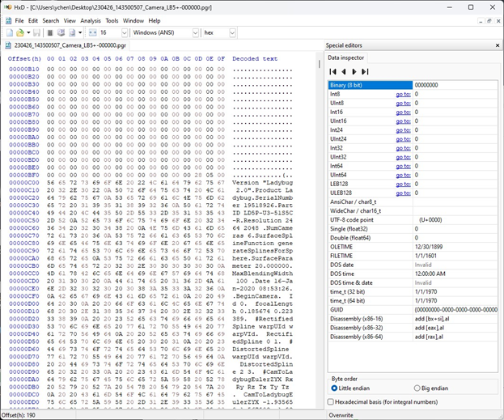Click the 'Offset(h): 190' status bar entry
The height and width of the screenshot is (420, 504).
(19, 415)
